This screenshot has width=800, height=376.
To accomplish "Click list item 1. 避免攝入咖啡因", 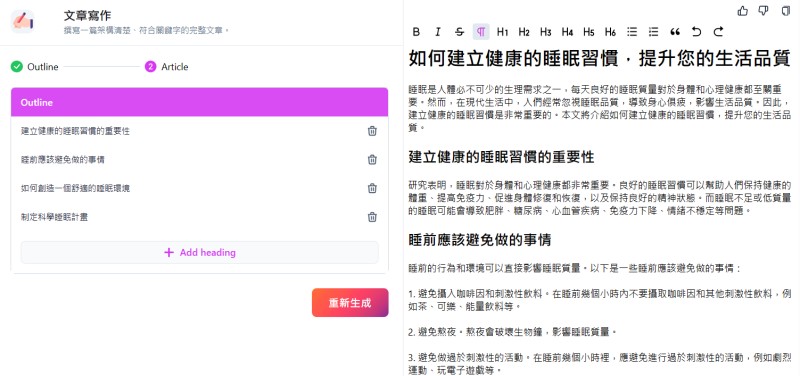I will (x=600, y=300).
